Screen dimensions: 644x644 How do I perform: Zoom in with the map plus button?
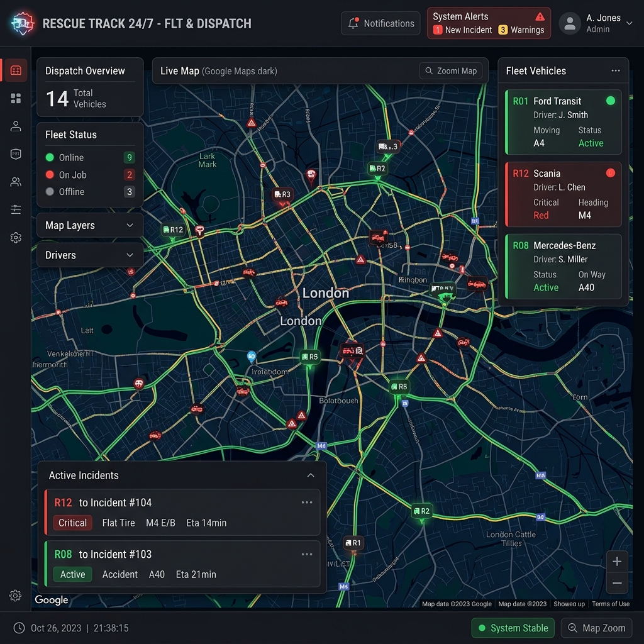tap(616, 562)
